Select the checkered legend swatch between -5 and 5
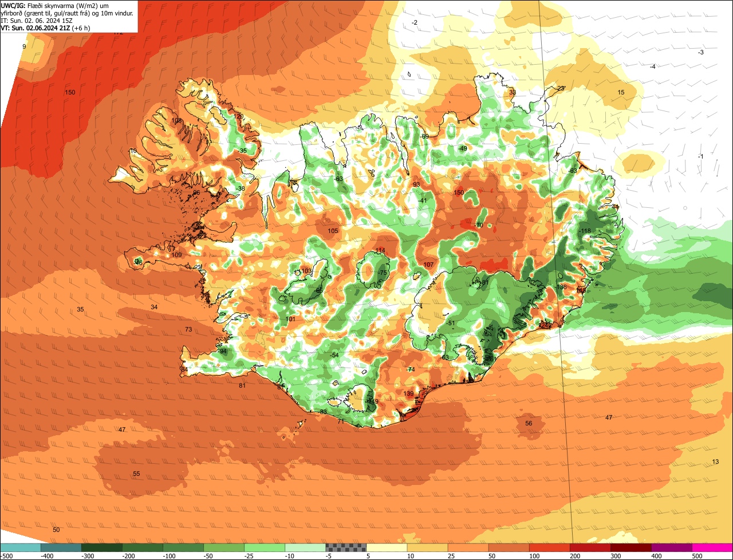This screenshot has width=733, height=560. (346, 547)
